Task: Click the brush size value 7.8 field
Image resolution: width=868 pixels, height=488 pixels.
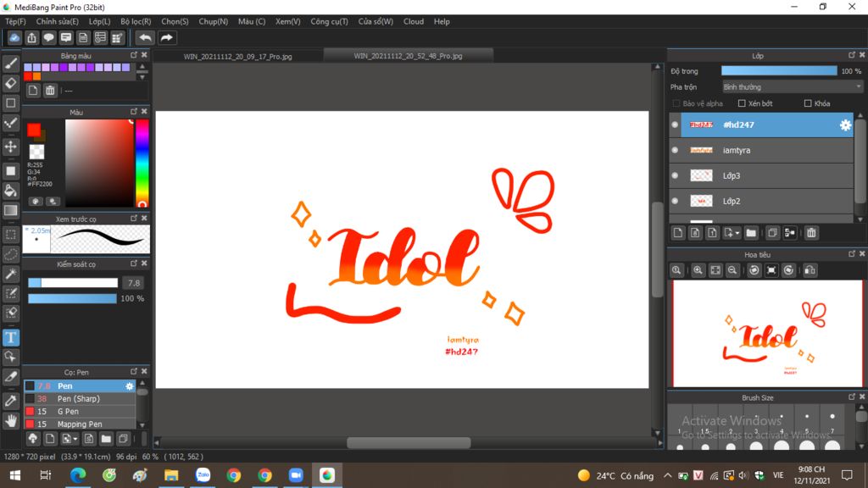Action: click(134, 283)
